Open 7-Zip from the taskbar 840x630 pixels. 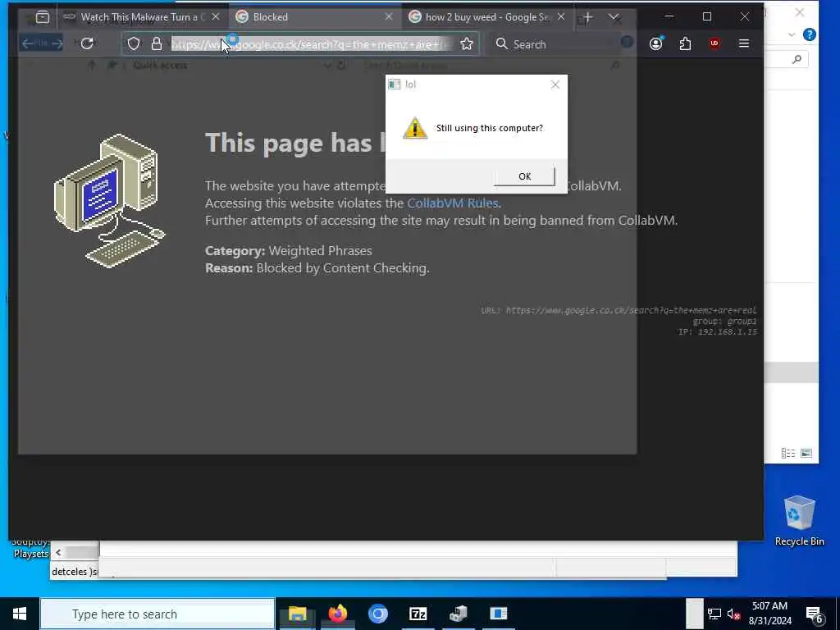click(x=418, y=614)
